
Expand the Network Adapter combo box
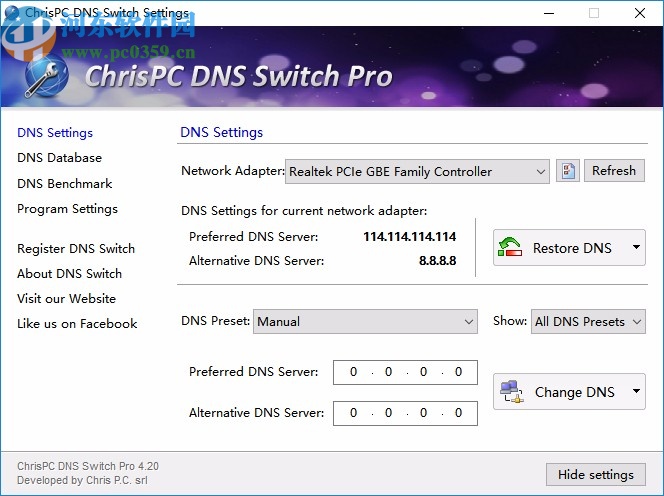tap(540, 172)
